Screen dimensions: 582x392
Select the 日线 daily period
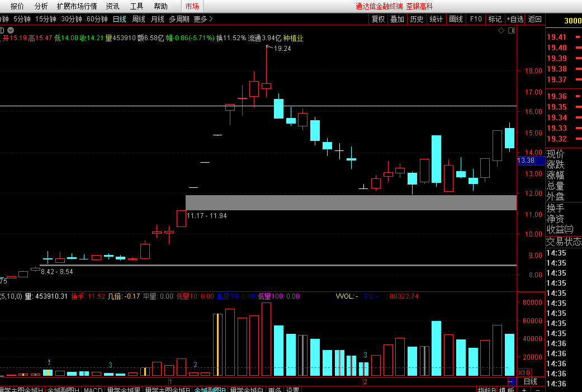point(120,19)
